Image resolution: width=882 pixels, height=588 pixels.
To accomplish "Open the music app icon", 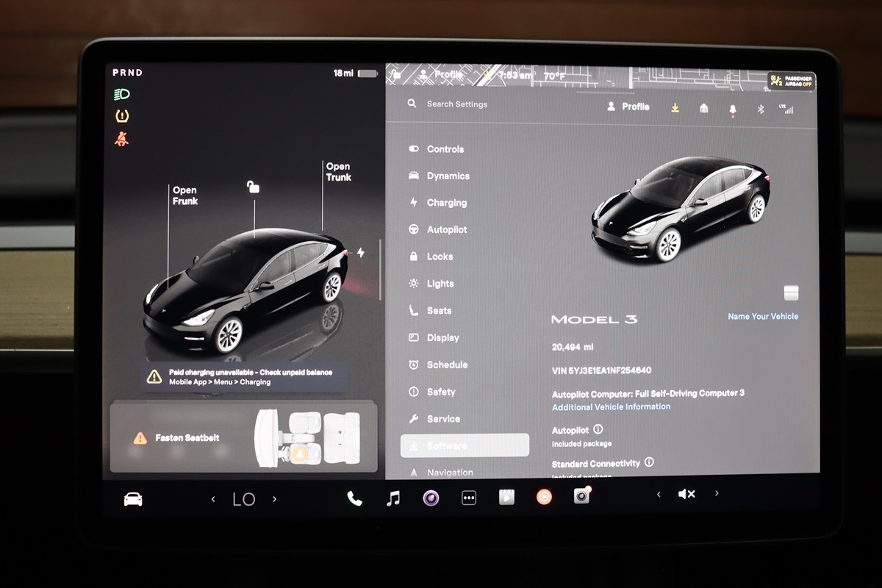I will (393, 498).
